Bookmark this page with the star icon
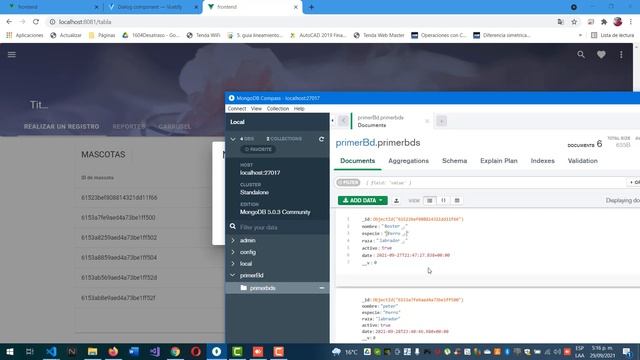 pos(574,22)
